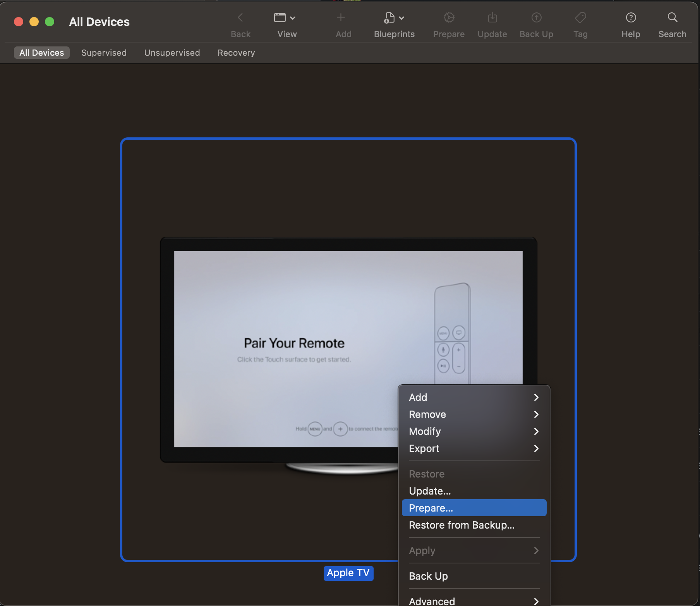700x606 pixels.
Task: Choose Update... in the context menu
Action: pyautogui.click(x=474, y=491)
